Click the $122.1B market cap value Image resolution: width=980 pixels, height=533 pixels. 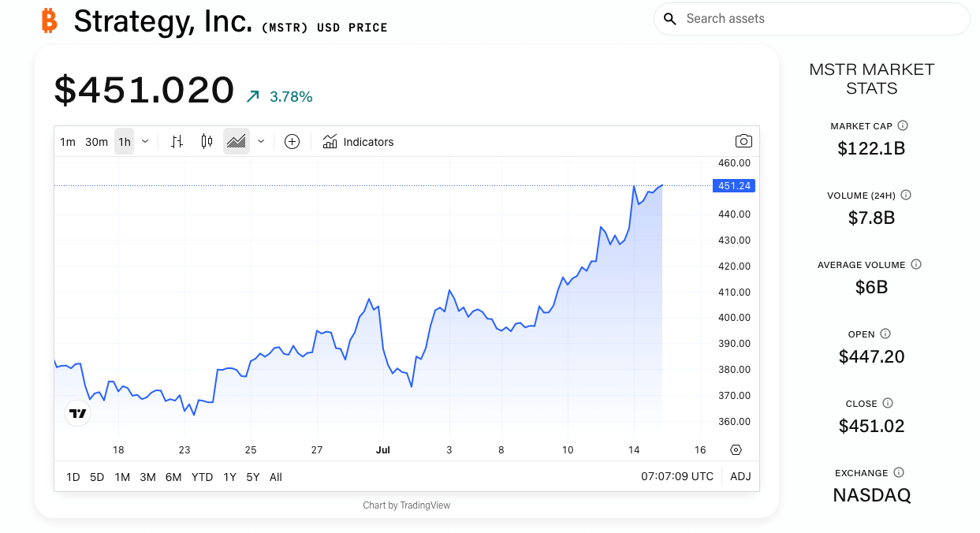(x=871, y=148)
